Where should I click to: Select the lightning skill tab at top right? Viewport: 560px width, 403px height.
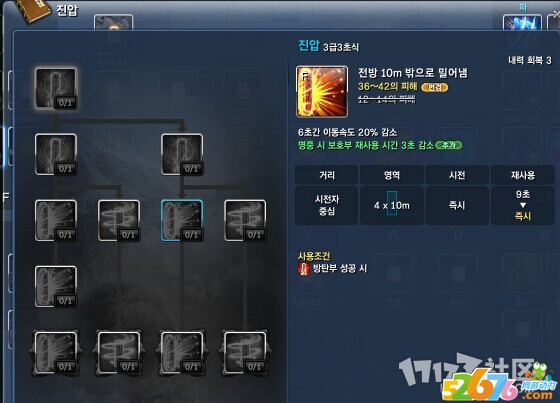(522, 22)
